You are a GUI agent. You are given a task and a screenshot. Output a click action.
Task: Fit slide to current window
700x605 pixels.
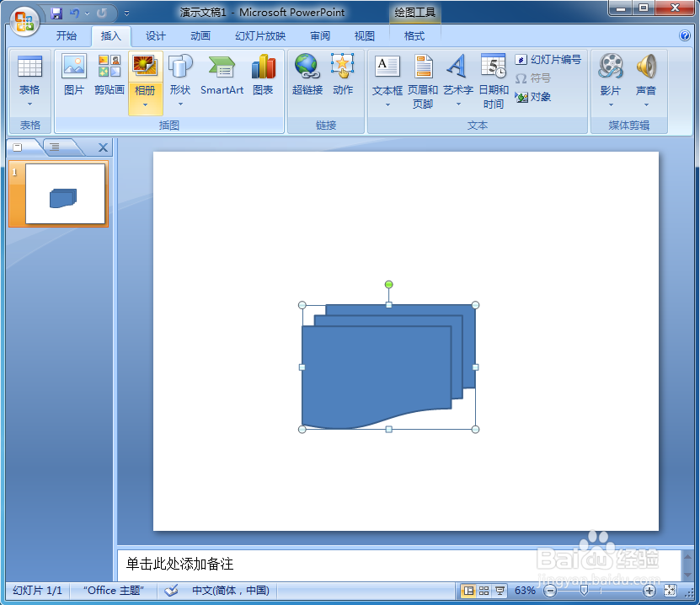[x=670, y=591]
